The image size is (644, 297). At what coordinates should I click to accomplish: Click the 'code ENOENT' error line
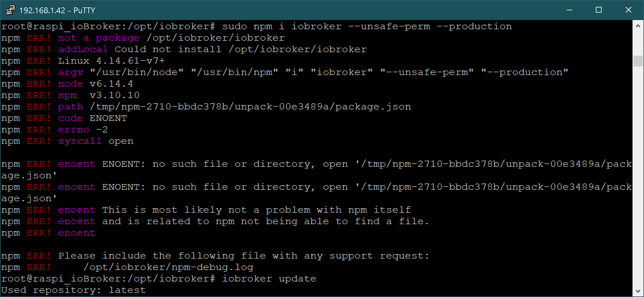pos(92,118)
